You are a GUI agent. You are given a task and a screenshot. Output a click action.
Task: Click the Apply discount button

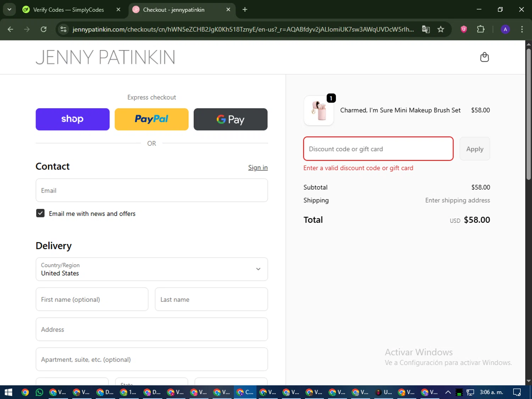pyautogui.click(x=475, y=149)
